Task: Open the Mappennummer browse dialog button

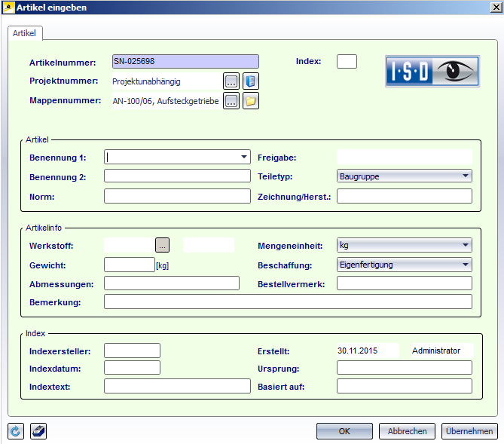Action: coord(231,101)
